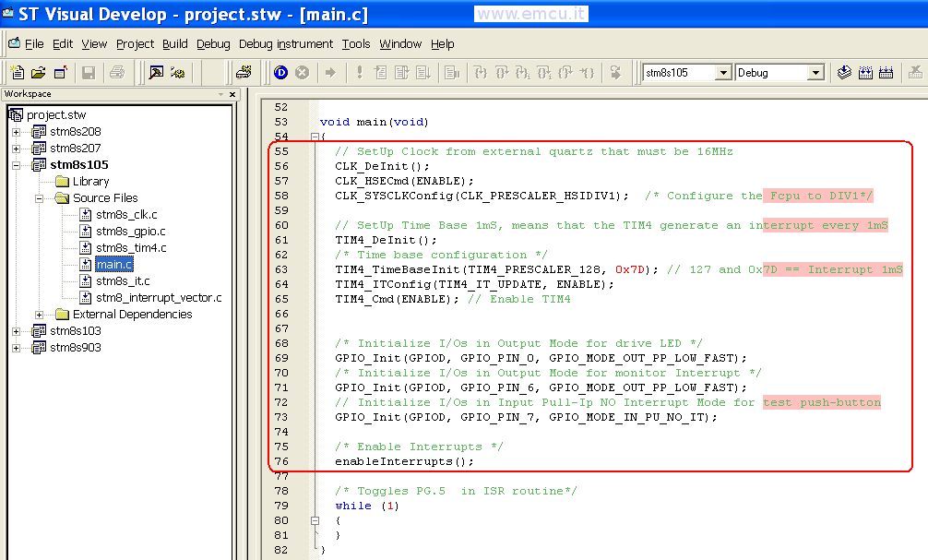This screenshot has width=928, height=560.
Task: Open the Debug instrument menu
Action: click(286, 43)
